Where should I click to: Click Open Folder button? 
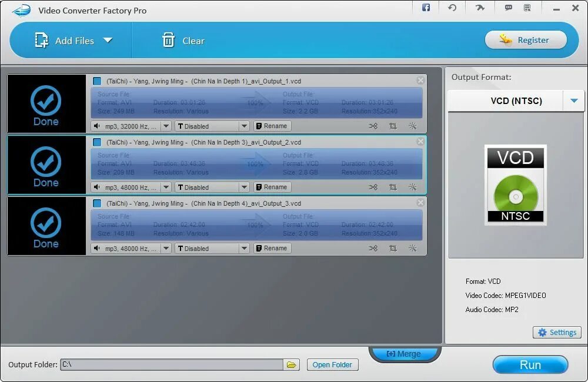tap(333, 365)
